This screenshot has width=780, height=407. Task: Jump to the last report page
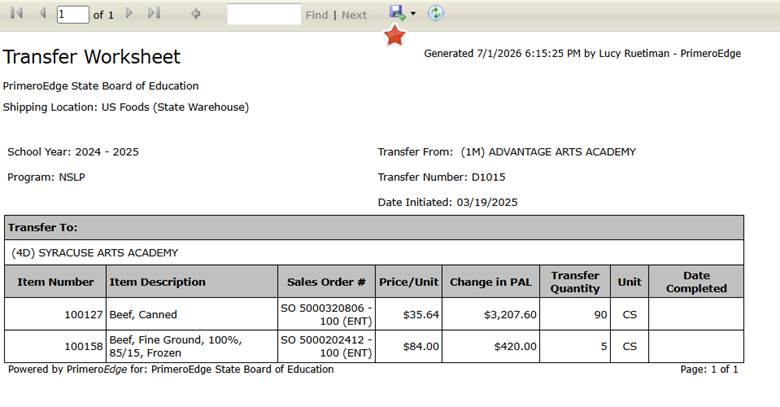tap(154, 13)
